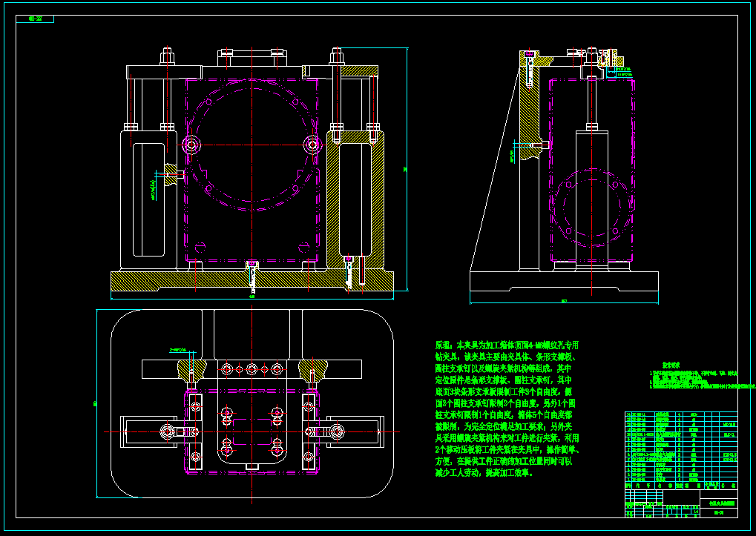Select the magenta bolt circle in the side view
This screenshot has height=536, width=756.
(591, 208)
